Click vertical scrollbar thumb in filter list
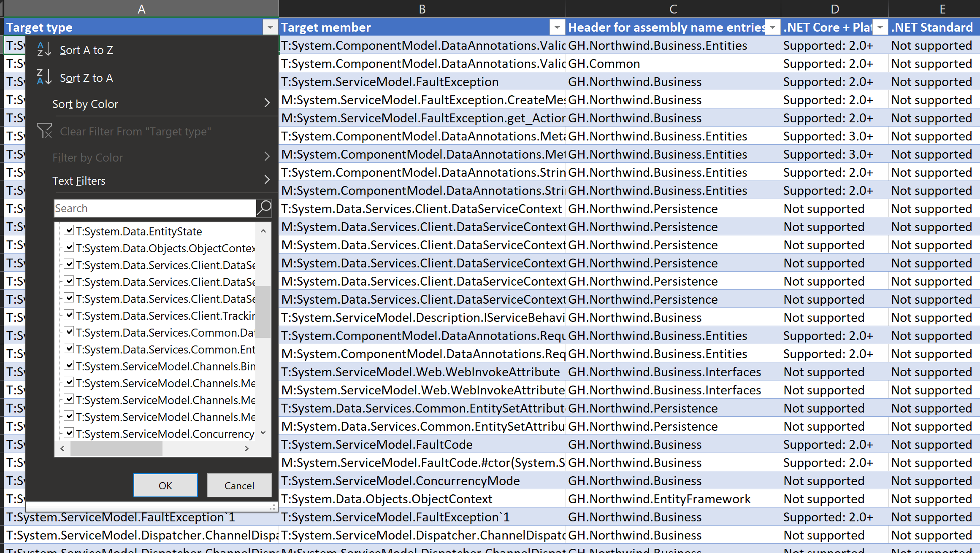Screen dimensions: 980x553 [x=263, y=311]
